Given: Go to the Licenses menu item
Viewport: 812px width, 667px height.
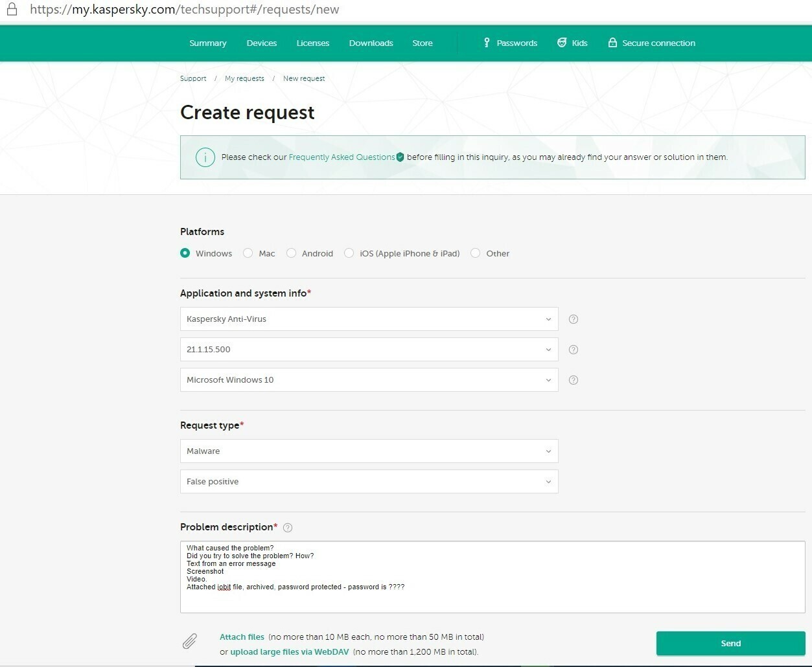Looking at the screenshot, I should pyautogui.click(x=313, y=43).
